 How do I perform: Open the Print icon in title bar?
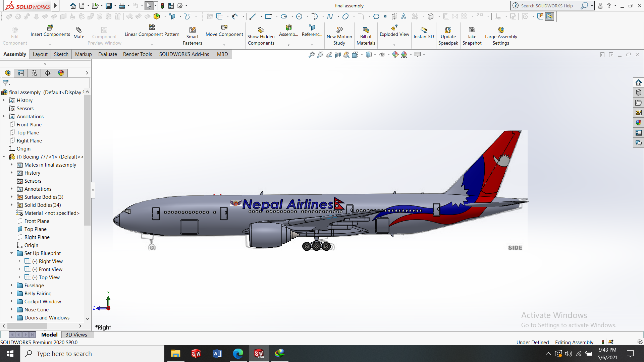pos(122,6)
